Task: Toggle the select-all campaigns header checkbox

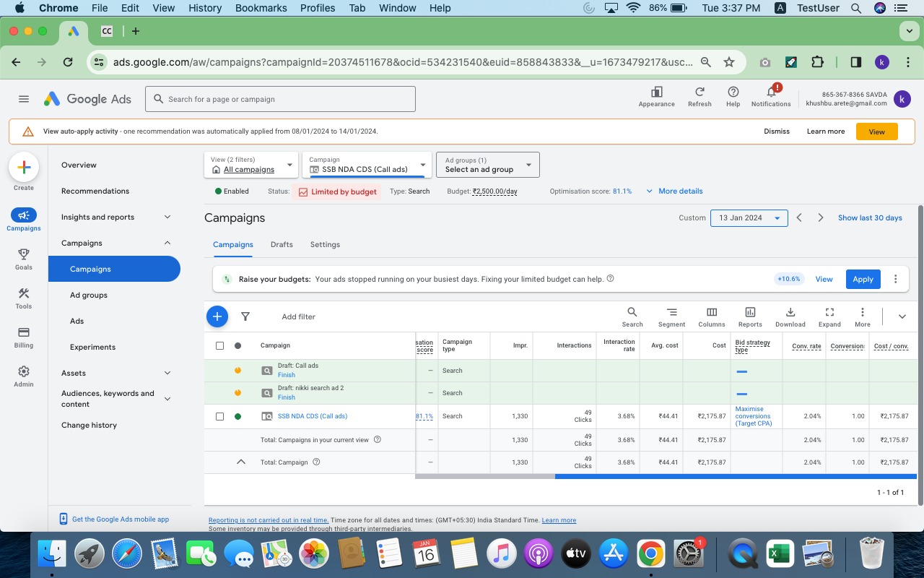Action: (x=220, y=345)
